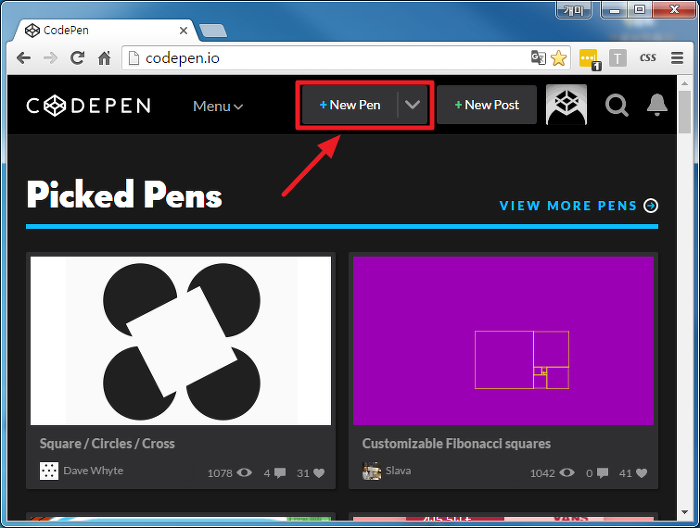
Task: Click the Korean user profile button in title bar
Action: tap(574, 10)
